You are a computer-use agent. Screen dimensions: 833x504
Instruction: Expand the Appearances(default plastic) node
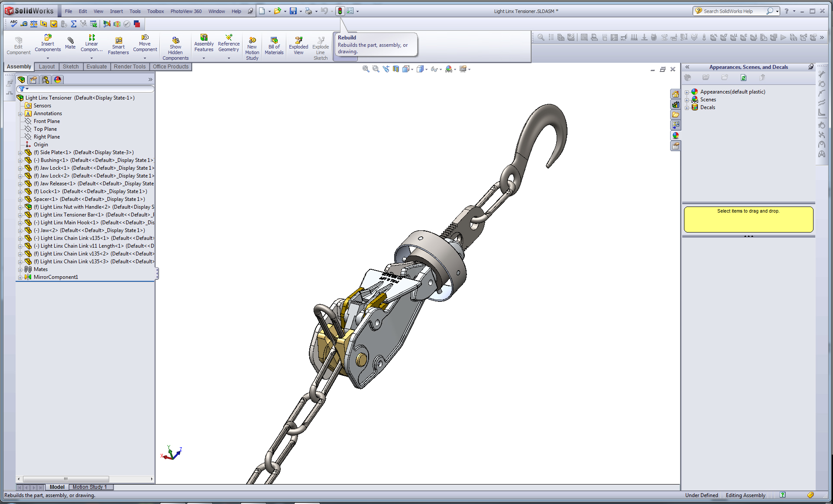point(687,92)
